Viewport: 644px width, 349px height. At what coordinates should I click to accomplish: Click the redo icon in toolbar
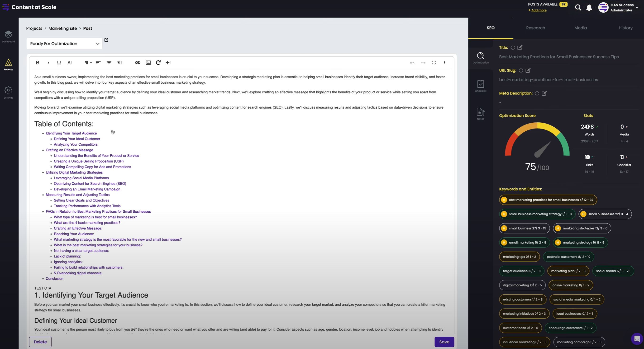pos(423,63)
